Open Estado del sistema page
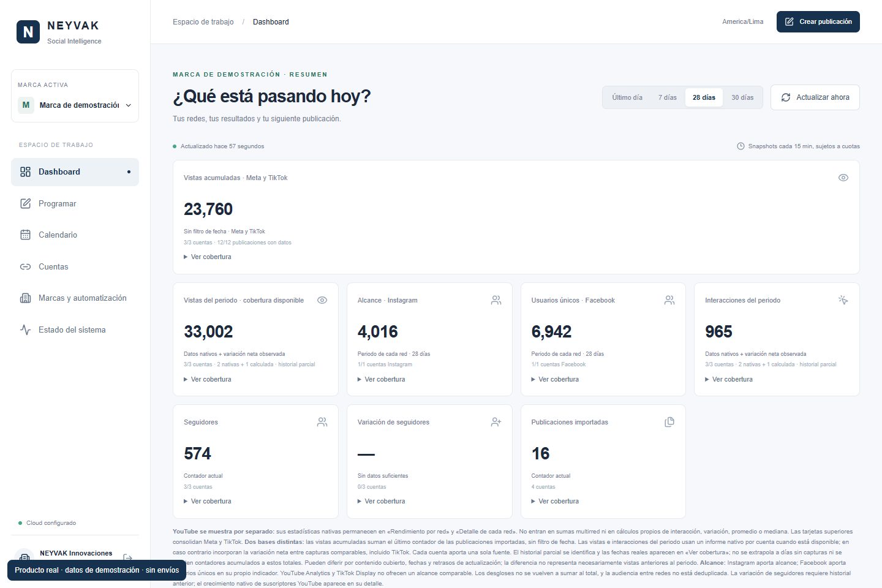The image size is (882, 588). [x=75, y=330]
